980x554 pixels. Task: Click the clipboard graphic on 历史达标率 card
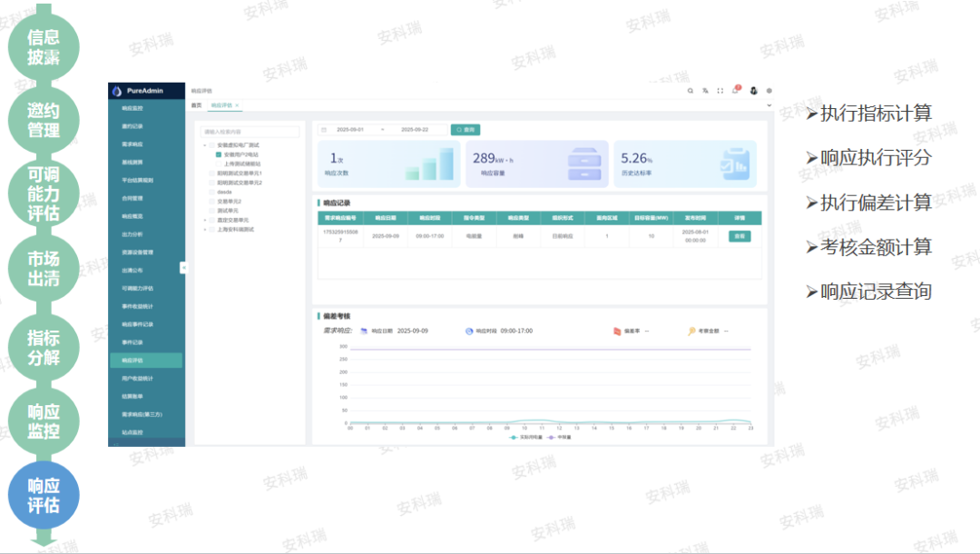[735, 163]
